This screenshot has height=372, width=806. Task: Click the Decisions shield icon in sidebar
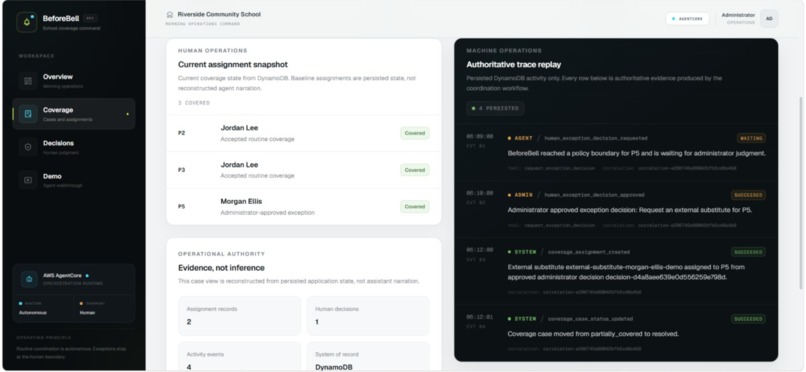28,147
